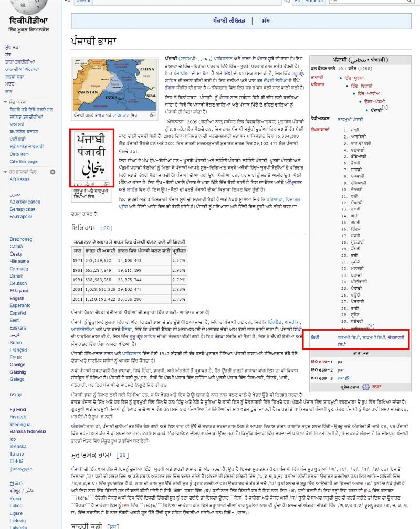Switch to Dansk language version
The height and width of the screenshot is (529, 420).
point(16,276)
